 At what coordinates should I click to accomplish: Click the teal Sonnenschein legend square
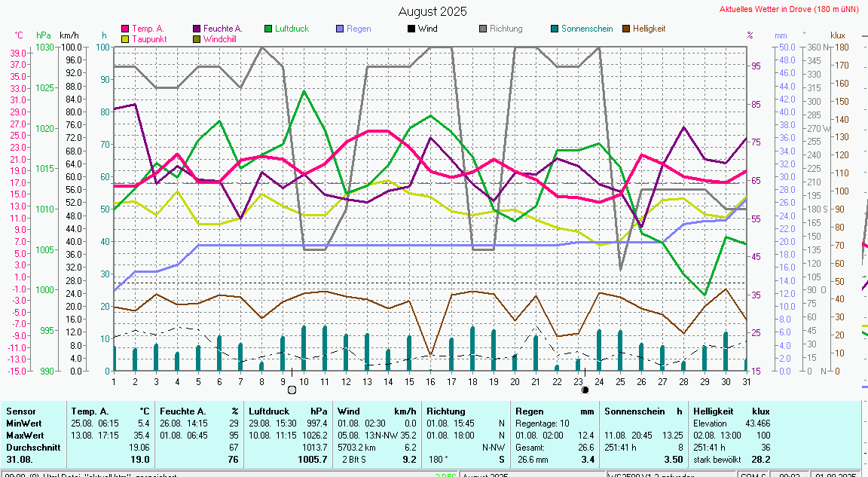click(555, 29)
